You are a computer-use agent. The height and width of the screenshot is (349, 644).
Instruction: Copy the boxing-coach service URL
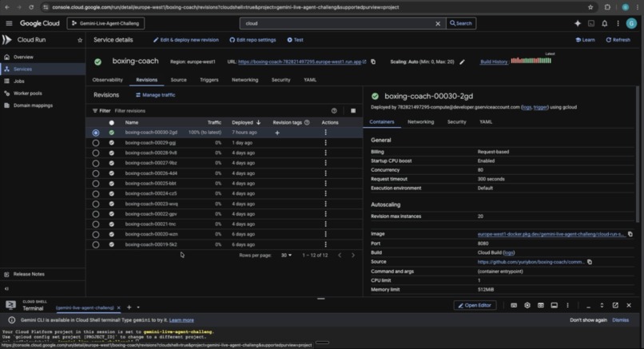click(x=373, y=61)
